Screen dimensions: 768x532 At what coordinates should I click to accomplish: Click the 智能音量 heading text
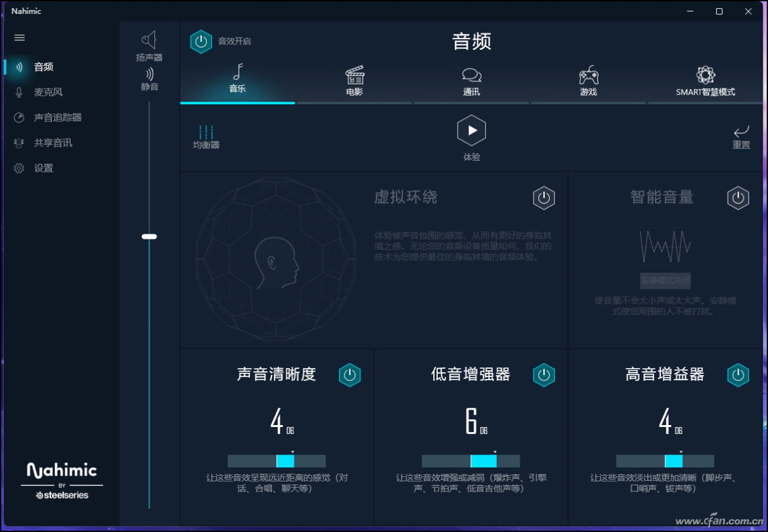[662, 197]
